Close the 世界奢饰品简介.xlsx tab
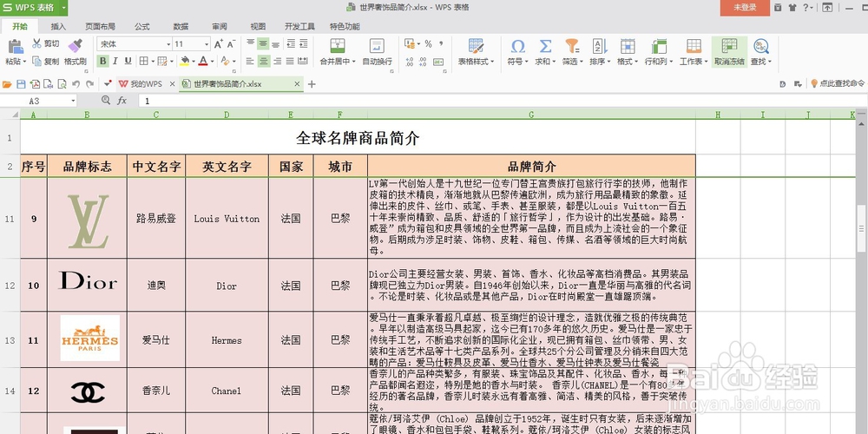 [297, 84]
